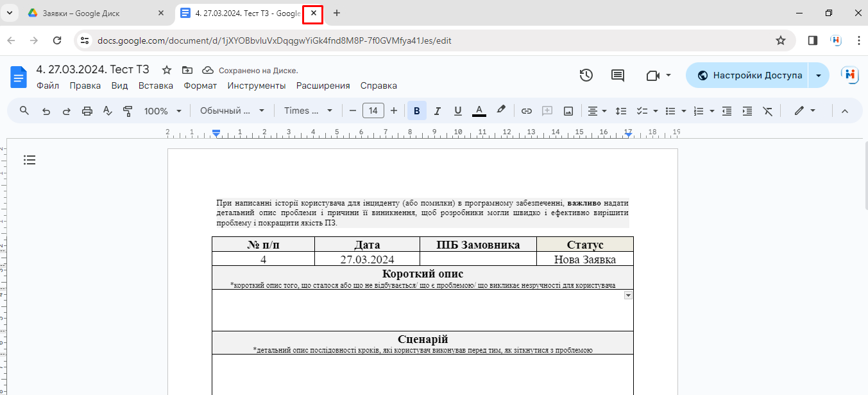Switch to Заявки – Google Диск tab
868x395 pixels.
pos(90,13)
